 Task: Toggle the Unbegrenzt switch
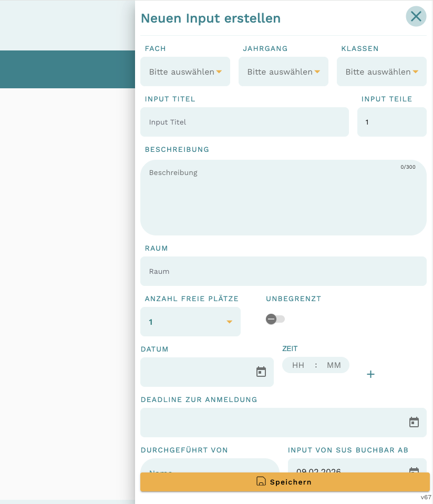pyautogui.click(x=275, y=319)
